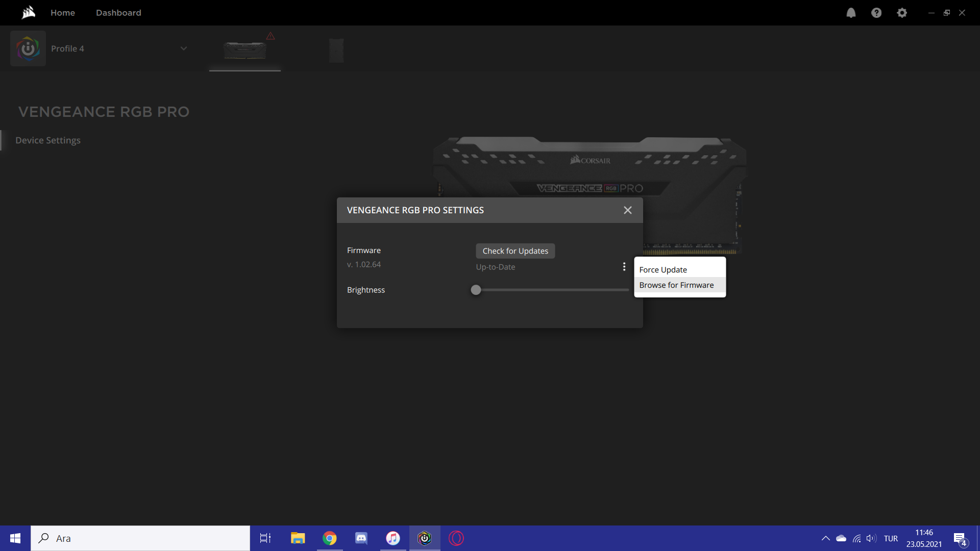Click the Brightness slider handle
This screenshot has height=551, width=980.
click(476, 290)
